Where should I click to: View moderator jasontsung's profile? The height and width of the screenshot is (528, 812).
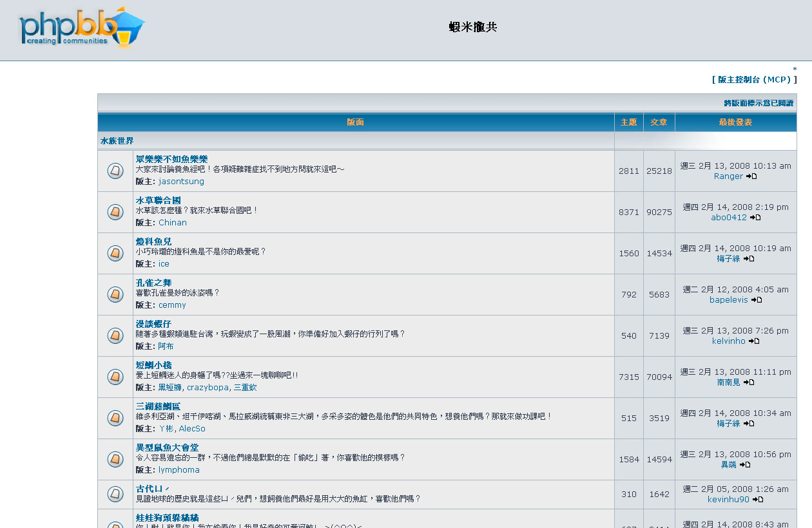[x=181, y=182]
